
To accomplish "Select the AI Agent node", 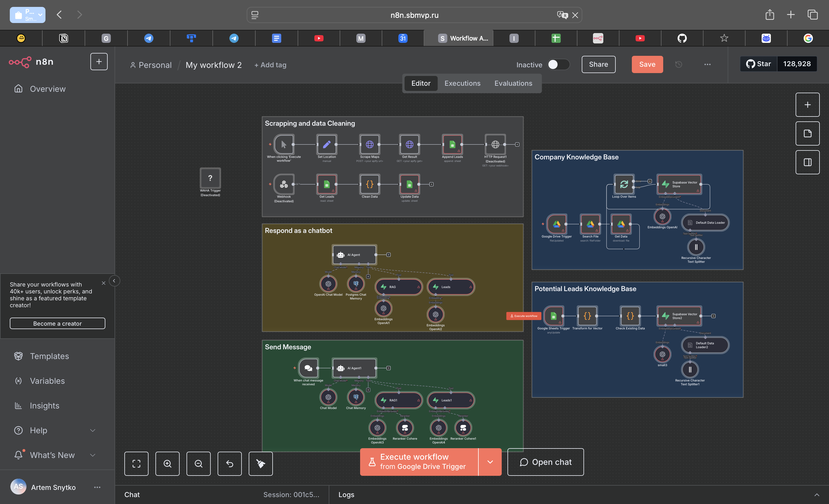I will pos(354,255).
